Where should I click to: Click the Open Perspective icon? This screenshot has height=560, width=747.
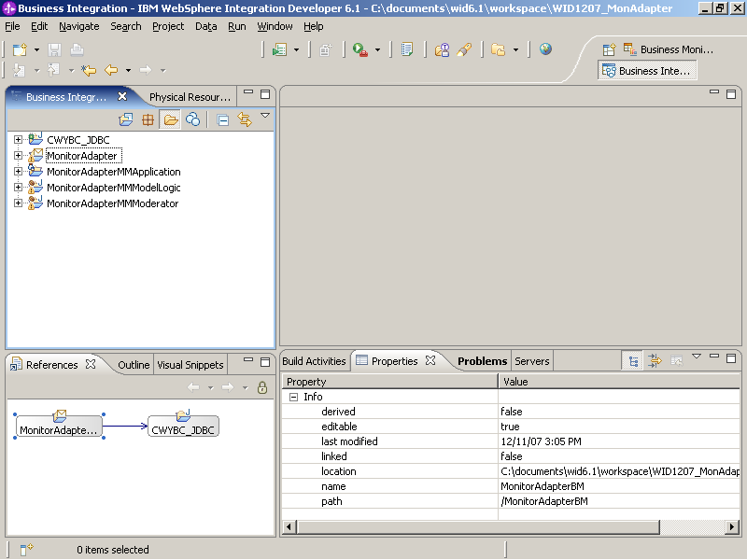click(609, 49)
